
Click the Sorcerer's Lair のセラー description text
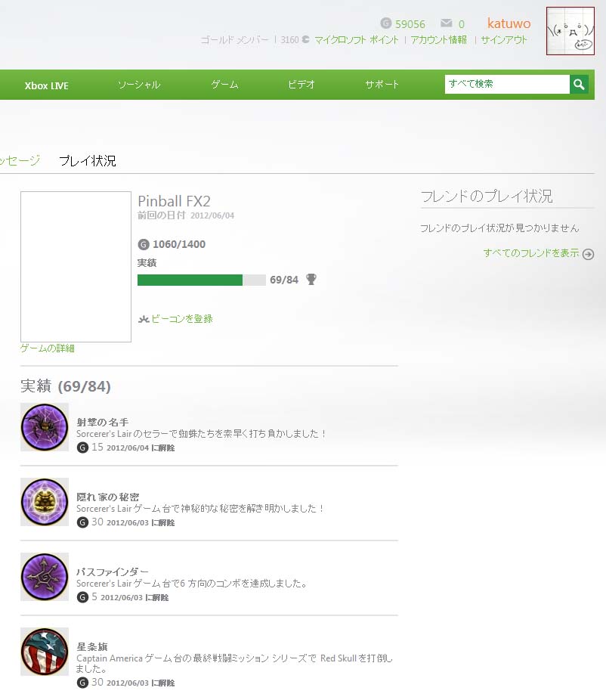click(x=200, y=433)
